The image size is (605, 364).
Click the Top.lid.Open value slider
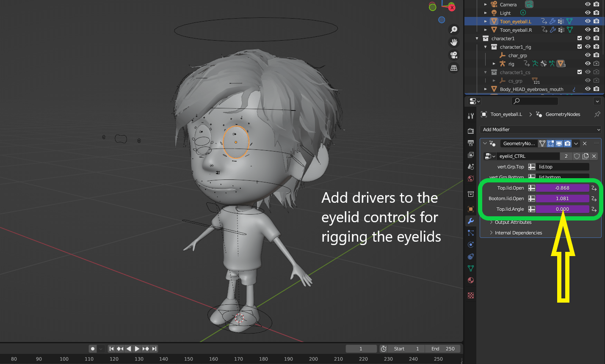point(563,188)
